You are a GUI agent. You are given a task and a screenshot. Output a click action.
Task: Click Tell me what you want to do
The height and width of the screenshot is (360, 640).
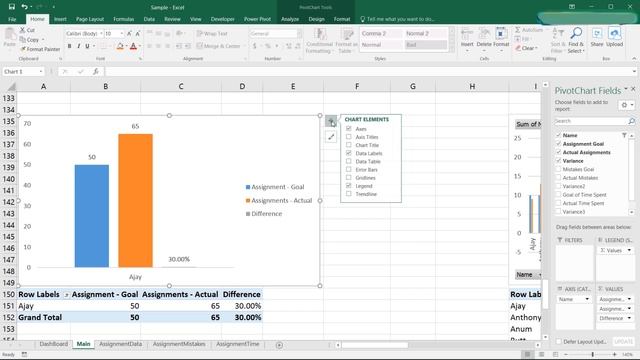coord(397,19)
